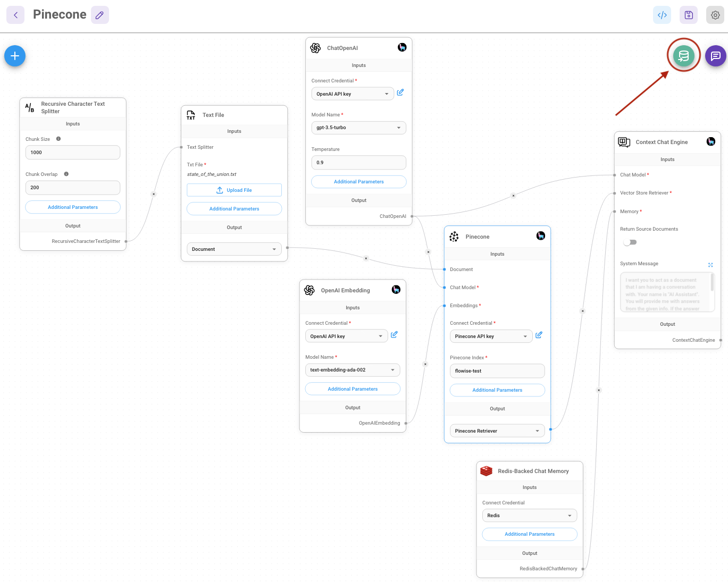Click the blue plus add-node button

[15, 56]
